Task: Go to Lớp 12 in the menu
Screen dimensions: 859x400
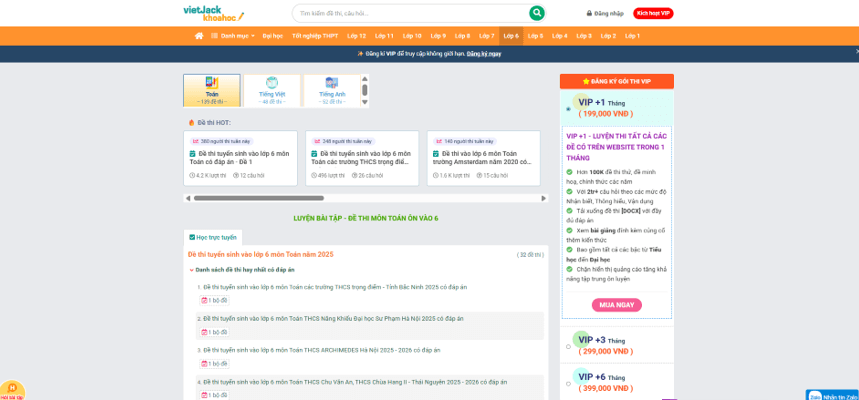Action: (x=357, y=36)
